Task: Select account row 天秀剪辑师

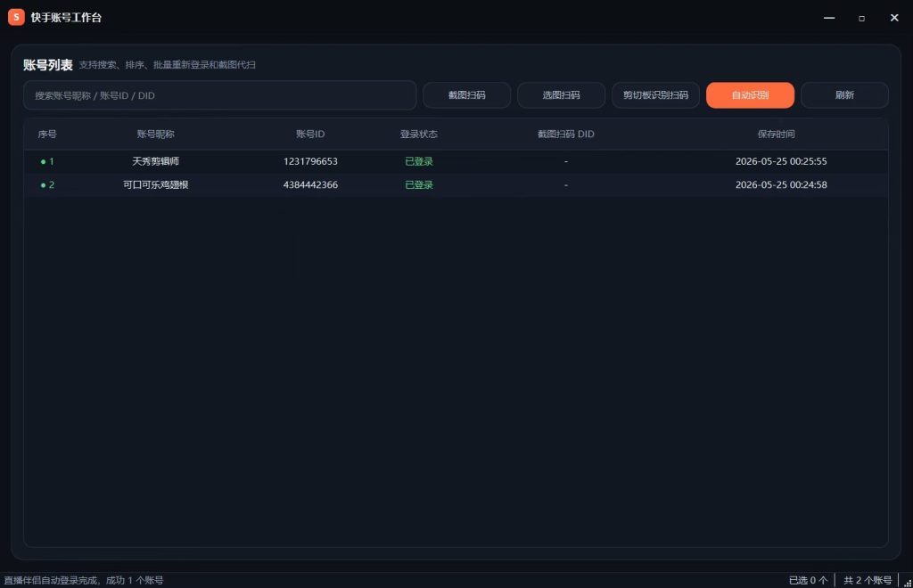Action: [456, 161]
